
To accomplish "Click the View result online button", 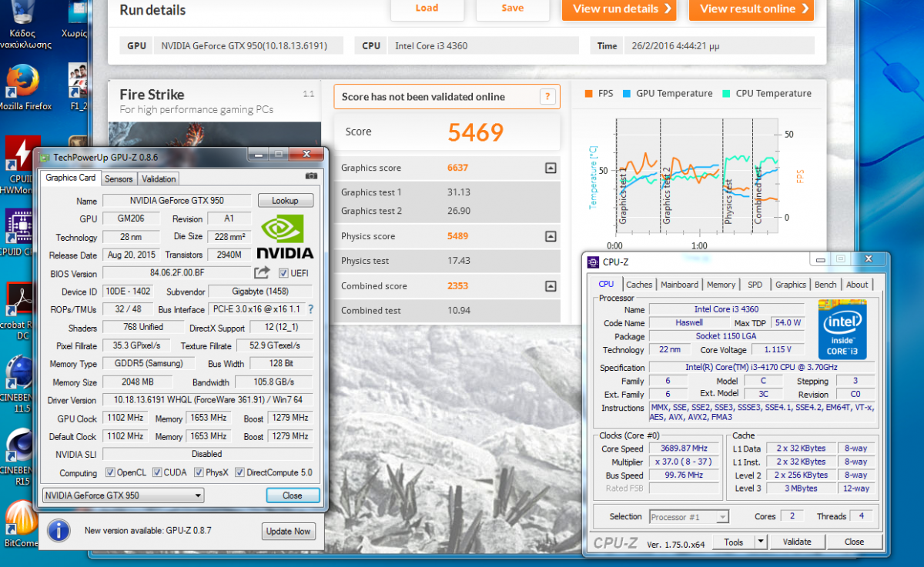I will point(752,9).
